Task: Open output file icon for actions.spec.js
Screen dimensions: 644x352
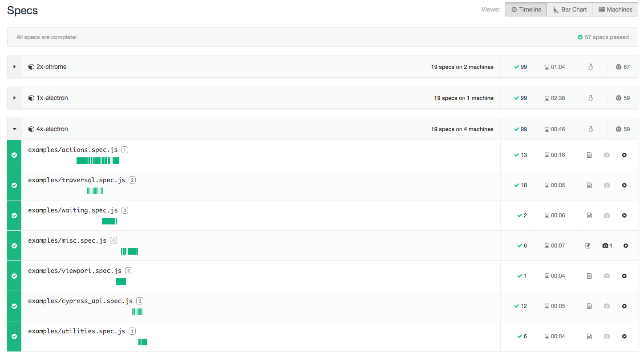Action: click(x=589, y=155)
